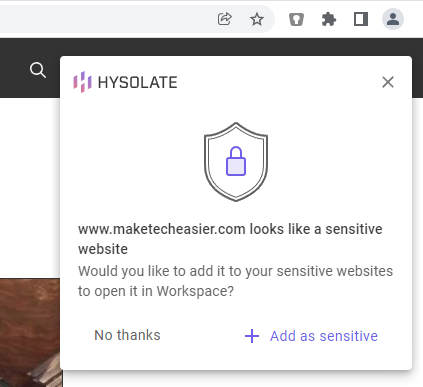Click the Add as sensitive button

pos(311,336)
